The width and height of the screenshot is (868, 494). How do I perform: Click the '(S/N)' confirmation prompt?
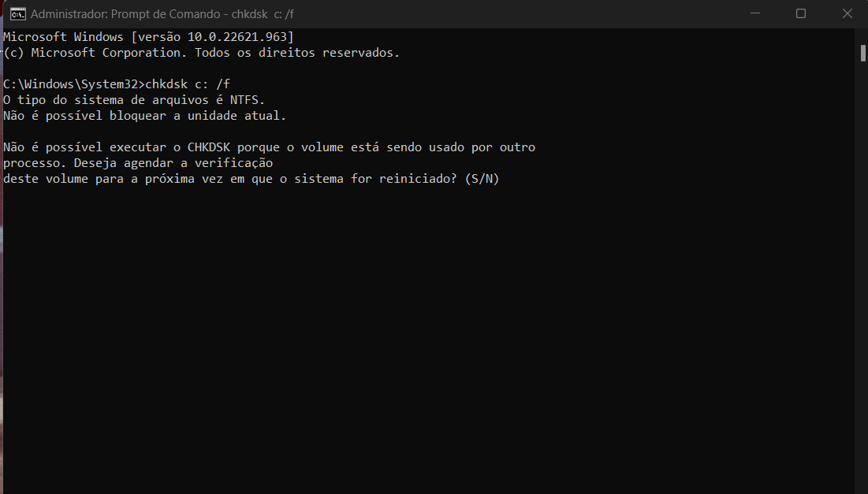(x=482, y=179)
